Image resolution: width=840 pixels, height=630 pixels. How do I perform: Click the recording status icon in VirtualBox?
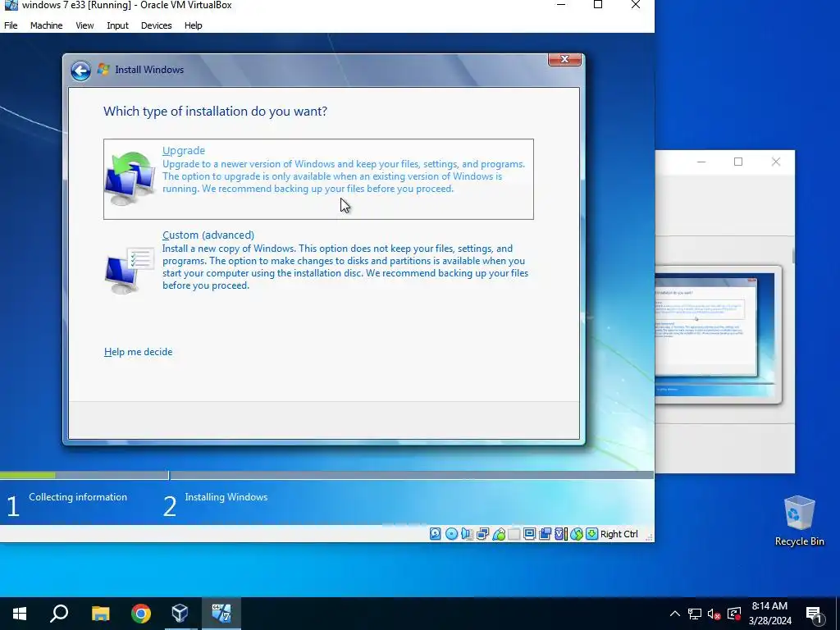click(x=546, y=533)
